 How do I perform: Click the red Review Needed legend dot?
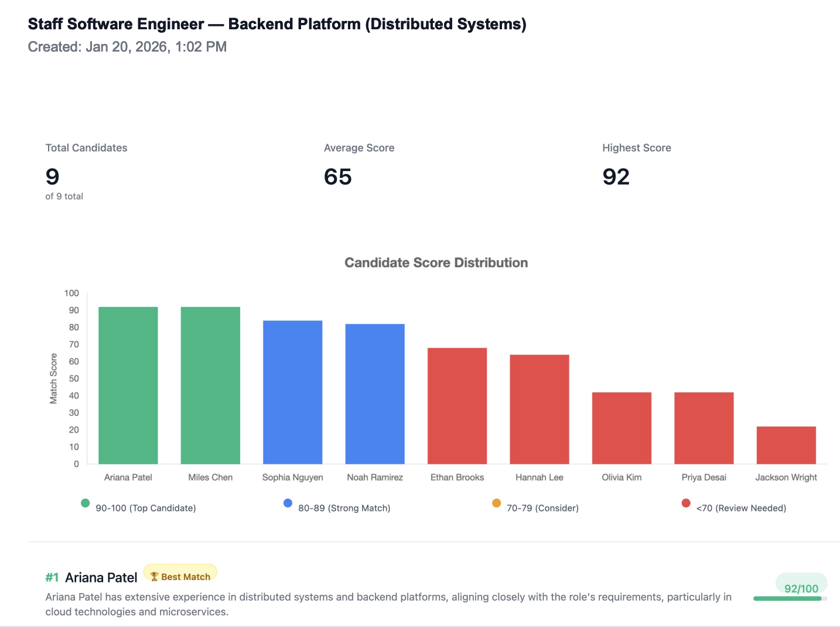pyautogui.click(x=686, y=503)
